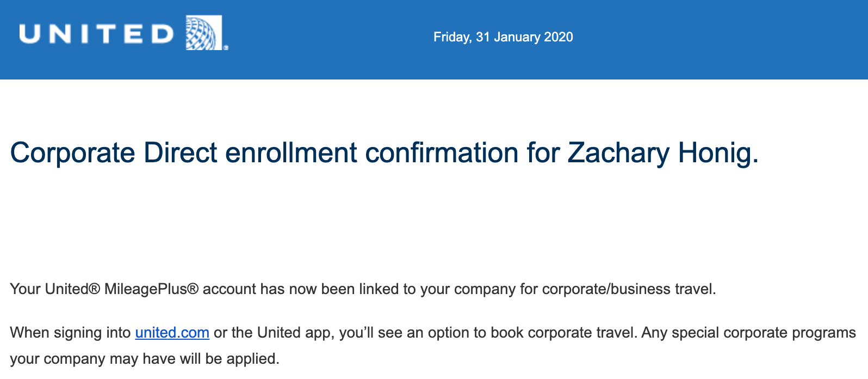Click the text 'When signing into'
The image size is (868, 379).
[x=70, y=333]
